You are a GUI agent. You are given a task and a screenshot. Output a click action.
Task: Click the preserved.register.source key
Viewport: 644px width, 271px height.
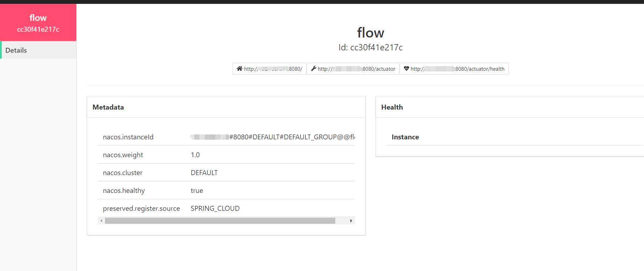141,208
